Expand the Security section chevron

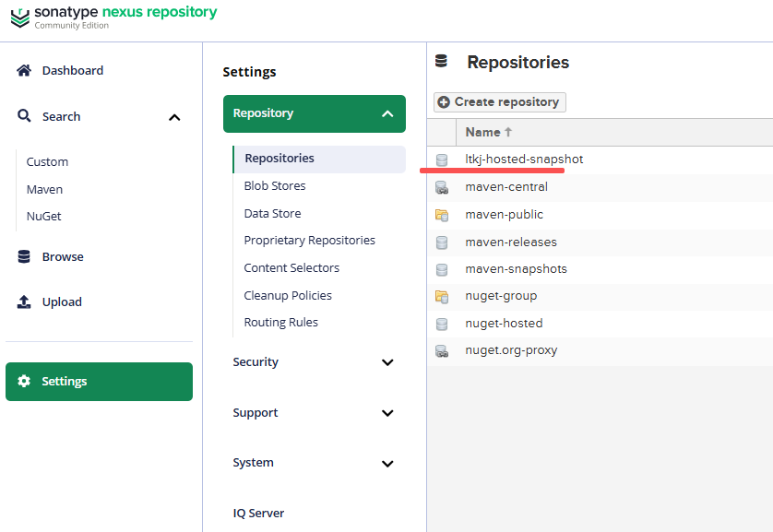[388, 362]
